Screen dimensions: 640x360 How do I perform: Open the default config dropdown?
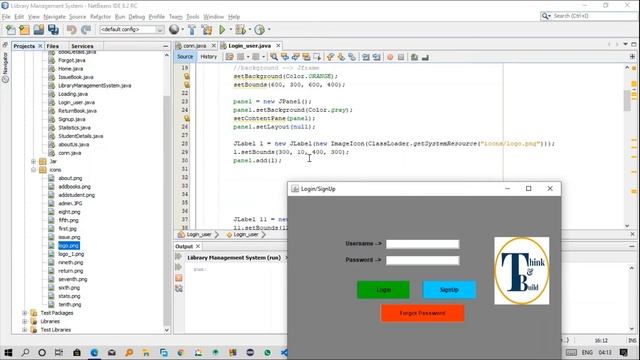131,29
